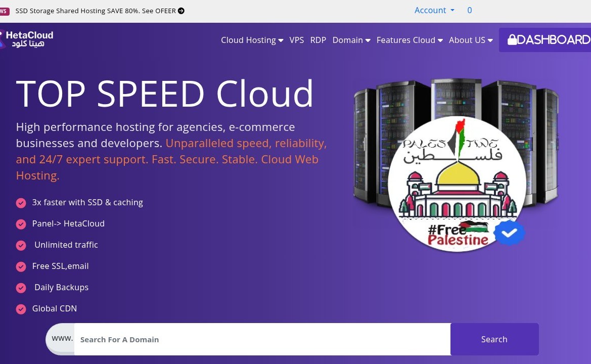This screenshot has width=591, height=364.
Task: Focus the 'Search For A Domain' input
Action: coord(262,339)
